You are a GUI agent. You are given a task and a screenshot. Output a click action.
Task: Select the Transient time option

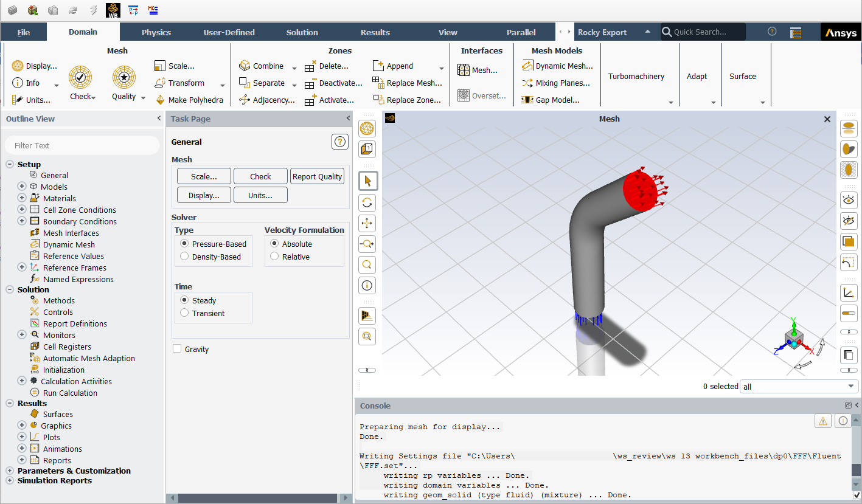tap(184, 313)
